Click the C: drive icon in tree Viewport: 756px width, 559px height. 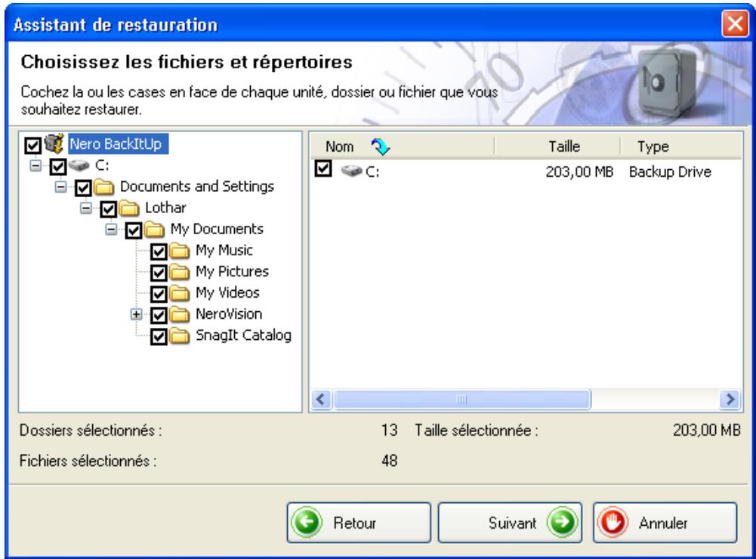click(x=79, y=165)
